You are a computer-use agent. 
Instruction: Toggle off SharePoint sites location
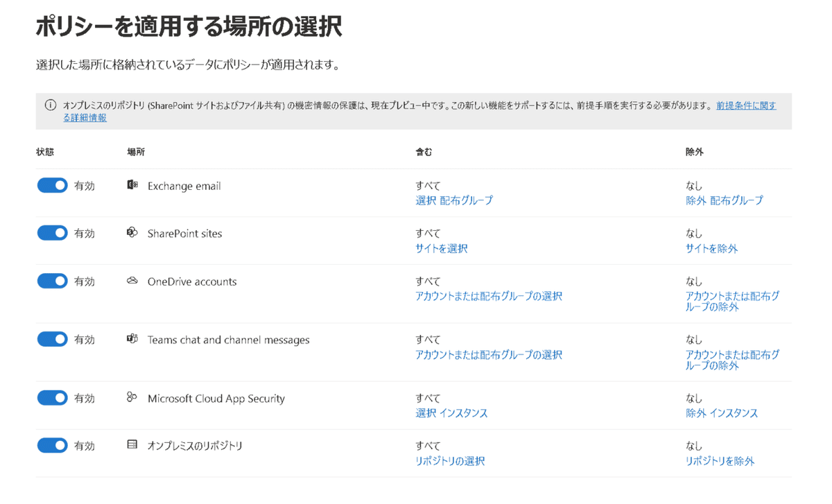pyautogui.click(x=53, y=234)
